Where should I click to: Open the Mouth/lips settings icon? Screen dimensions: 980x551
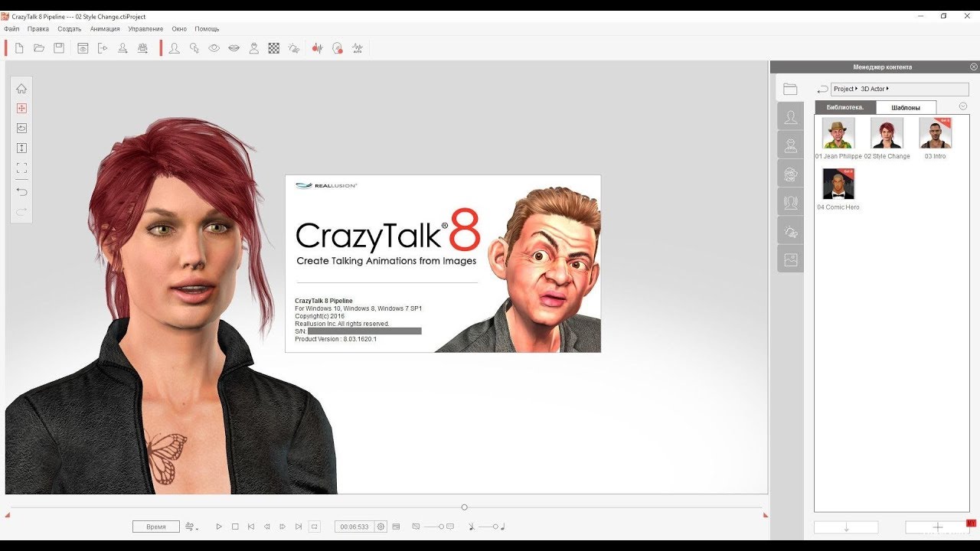coord(234,48)
